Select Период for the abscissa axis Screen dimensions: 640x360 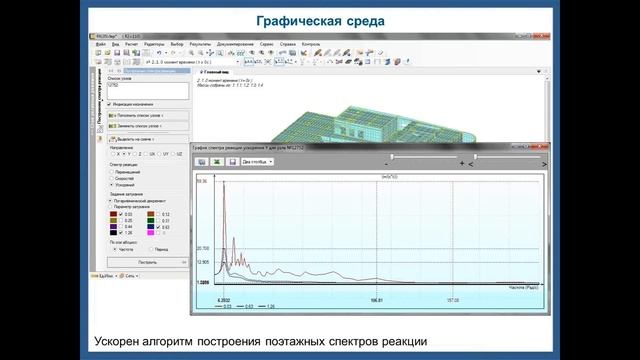151,249
